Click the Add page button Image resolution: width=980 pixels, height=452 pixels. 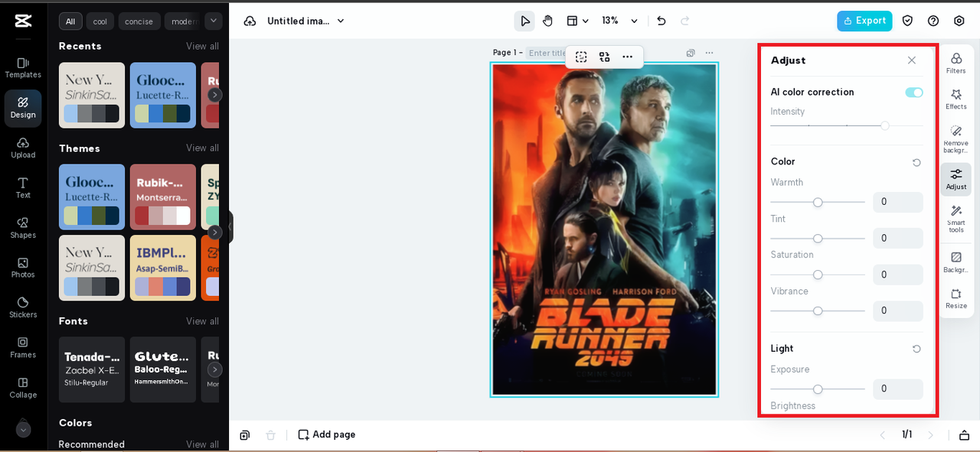(x=327, y=434)
